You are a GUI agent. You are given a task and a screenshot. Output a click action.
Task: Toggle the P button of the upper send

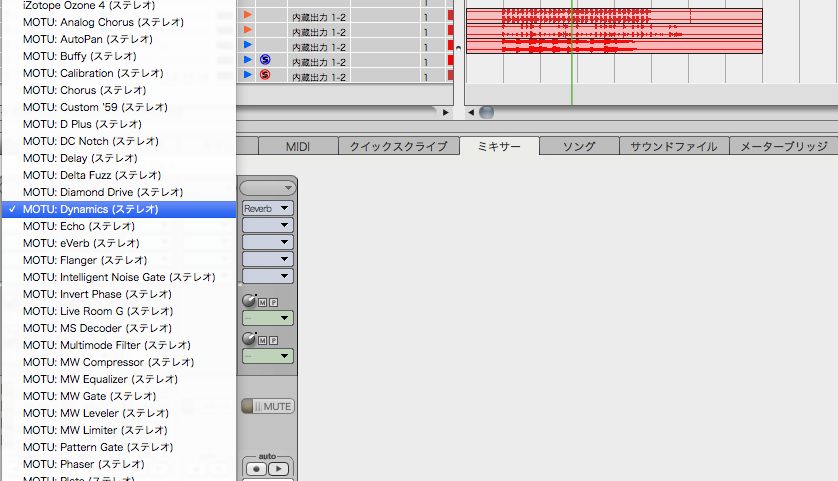click(x=274, y=302)
